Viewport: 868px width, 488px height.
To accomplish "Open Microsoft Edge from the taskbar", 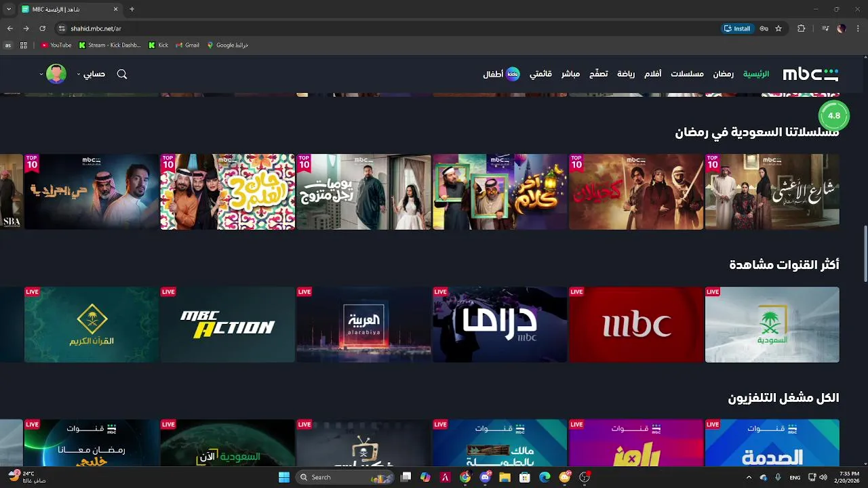I will click(545, 477).
